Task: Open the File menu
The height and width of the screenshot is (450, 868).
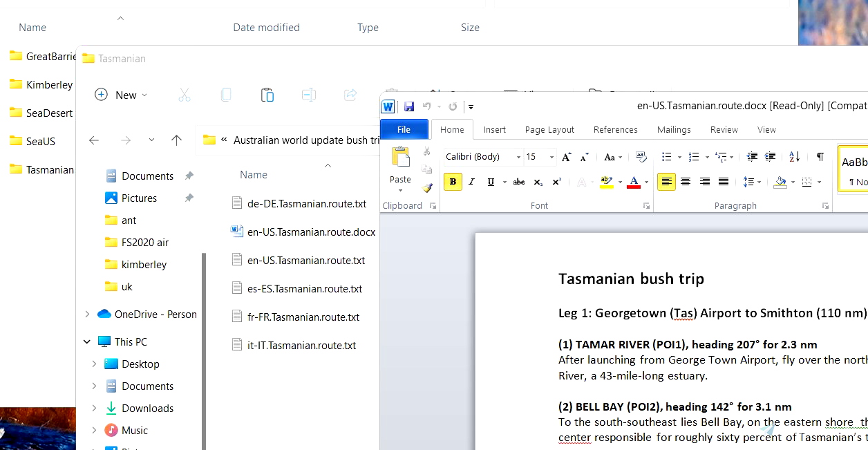Action: (404, 129)
